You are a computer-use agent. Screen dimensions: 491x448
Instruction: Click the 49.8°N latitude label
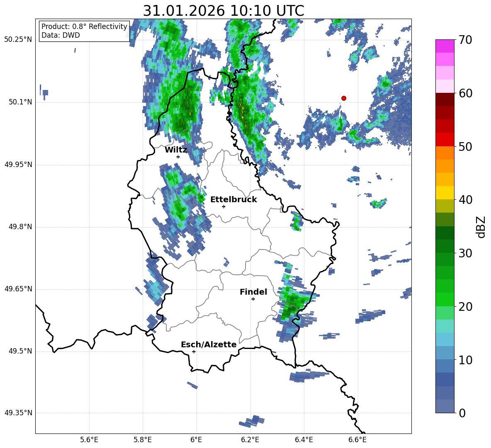point(20,227)
